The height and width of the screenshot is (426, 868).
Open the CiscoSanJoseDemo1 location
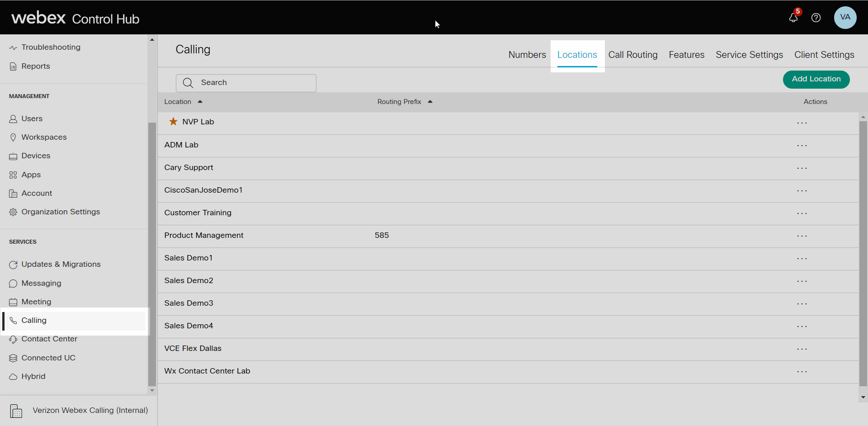point(203,190)
